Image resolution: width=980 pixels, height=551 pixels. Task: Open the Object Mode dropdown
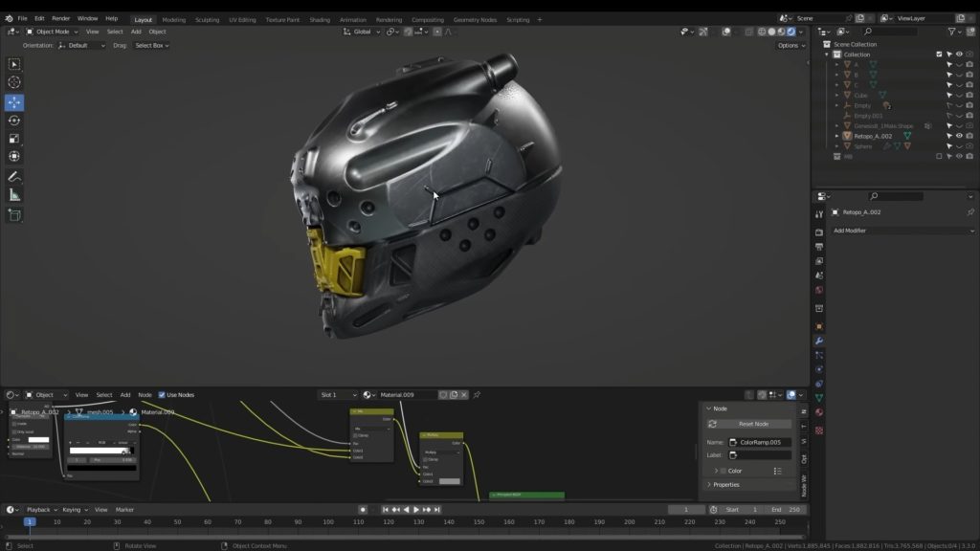(52, 32)
